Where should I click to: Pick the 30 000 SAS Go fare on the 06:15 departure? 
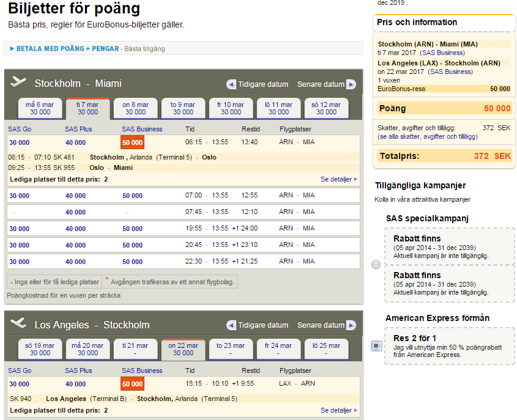click(x=20, y=142)
